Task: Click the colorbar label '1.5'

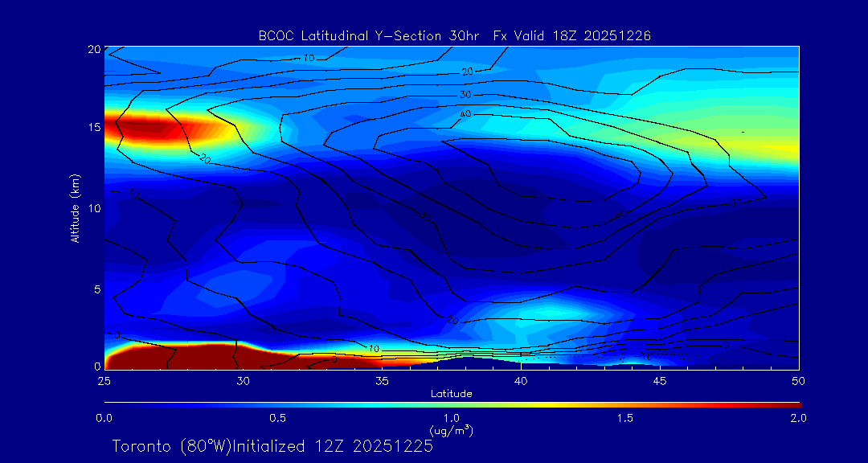Action: pos(625,418)
